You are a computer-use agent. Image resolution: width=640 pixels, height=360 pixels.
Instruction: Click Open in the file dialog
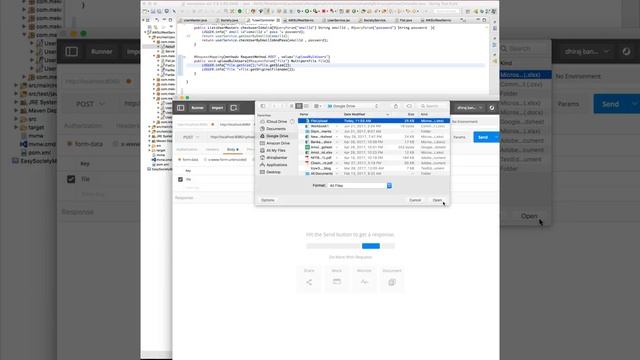pos(437,200)
